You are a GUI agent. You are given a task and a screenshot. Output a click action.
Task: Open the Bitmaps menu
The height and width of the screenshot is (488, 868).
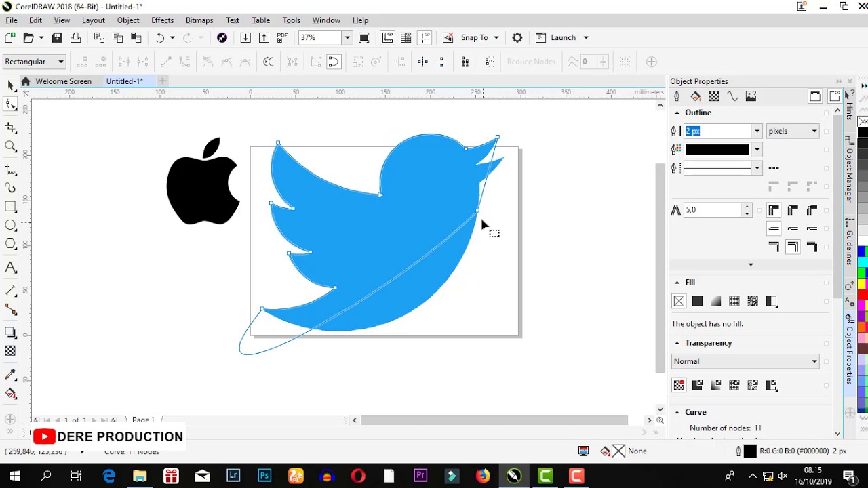[199, 20]
